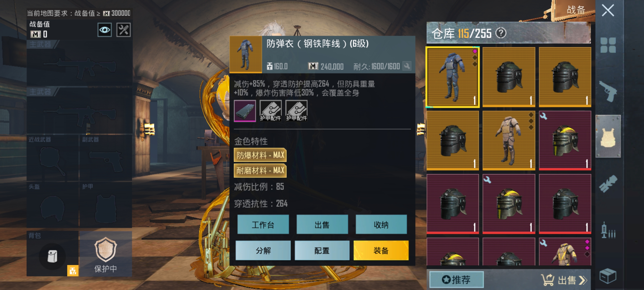Click the yellow 装备 equip button
Screen dimensions: 644x290
(x=381, y=250)
